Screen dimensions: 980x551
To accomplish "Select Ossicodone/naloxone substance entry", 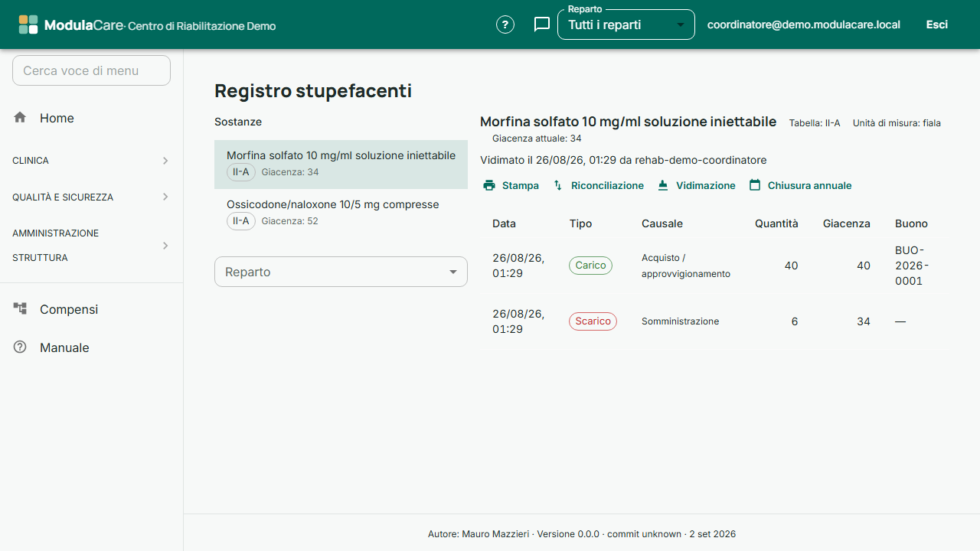I will pyautogui.click(x=341, y=213).
